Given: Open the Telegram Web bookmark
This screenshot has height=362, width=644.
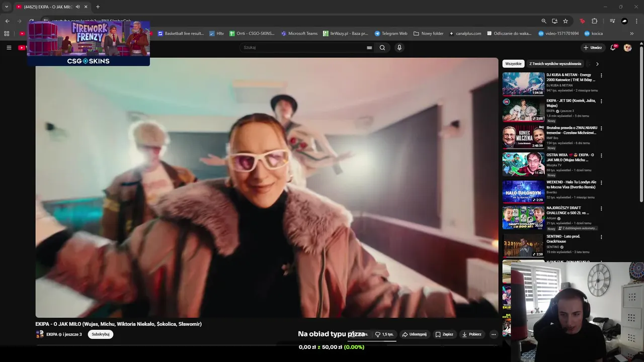Looking at the screenshot, I should tap(391, 34).
